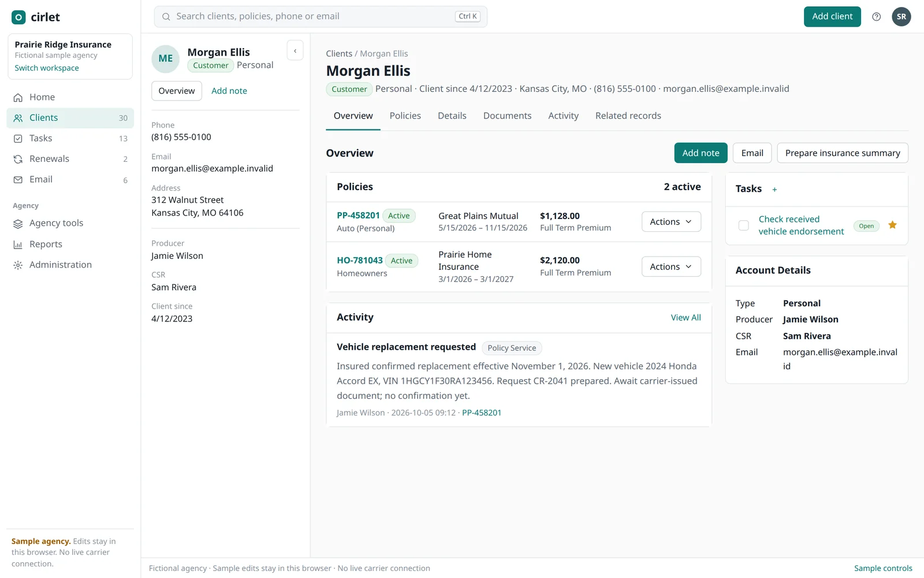This screenshot has width=924, height=578.
Task: Open Reports in the sidebar
Action: pyautogui.click(x=70, y=244)
